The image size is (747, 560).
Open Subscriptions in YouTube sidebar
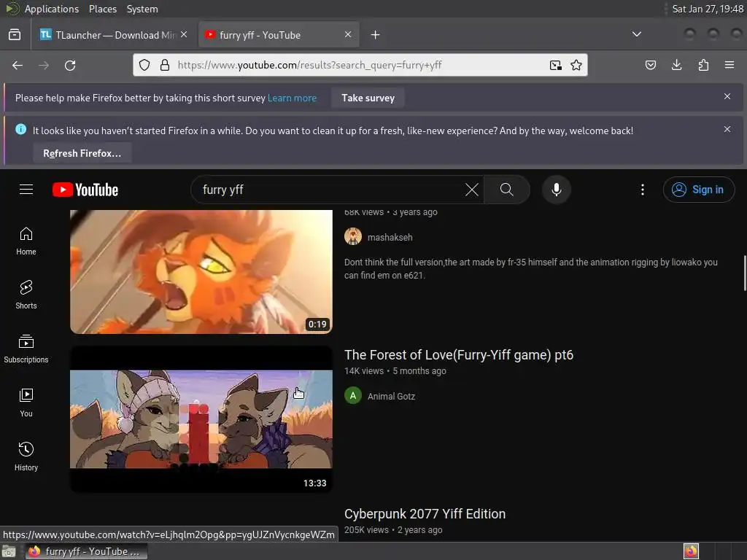click(x=26, y=349)
